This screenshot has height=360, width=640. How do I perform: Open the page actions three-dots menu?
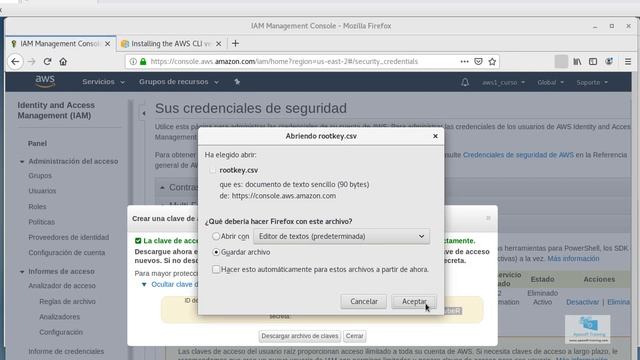pos(464,62)
